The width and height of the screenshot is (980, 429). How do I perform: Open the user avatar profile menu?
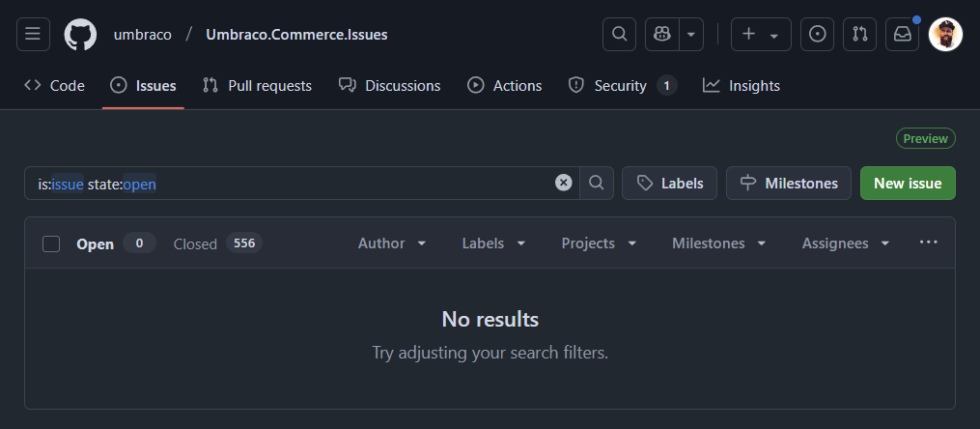click(x=945, y=35)
